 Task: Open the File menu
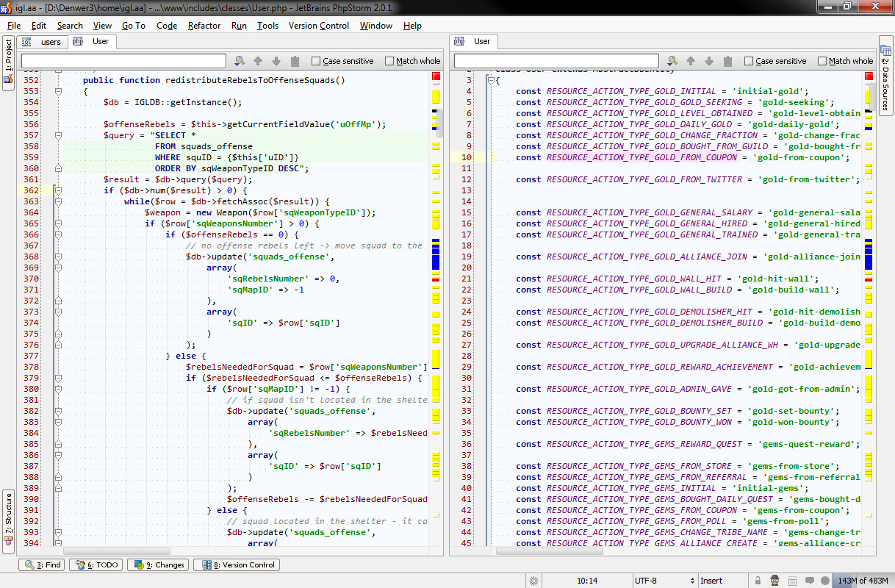coord(13,26)
